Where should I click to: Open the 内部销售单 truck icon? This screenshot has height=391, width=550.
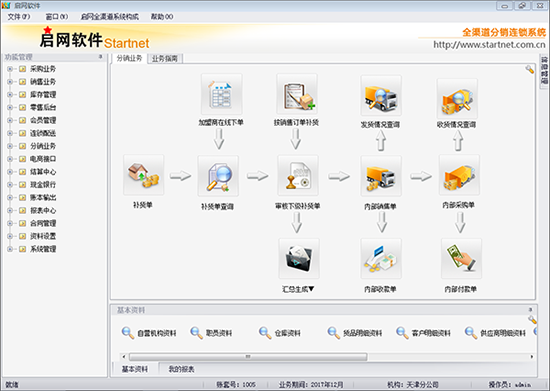(381, 176)
